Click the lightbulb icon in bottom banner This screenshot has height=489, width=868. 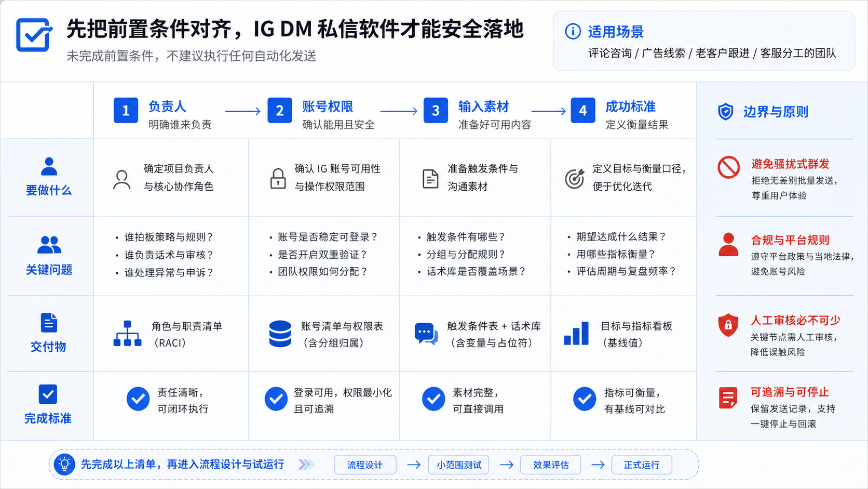coord(64,464)
